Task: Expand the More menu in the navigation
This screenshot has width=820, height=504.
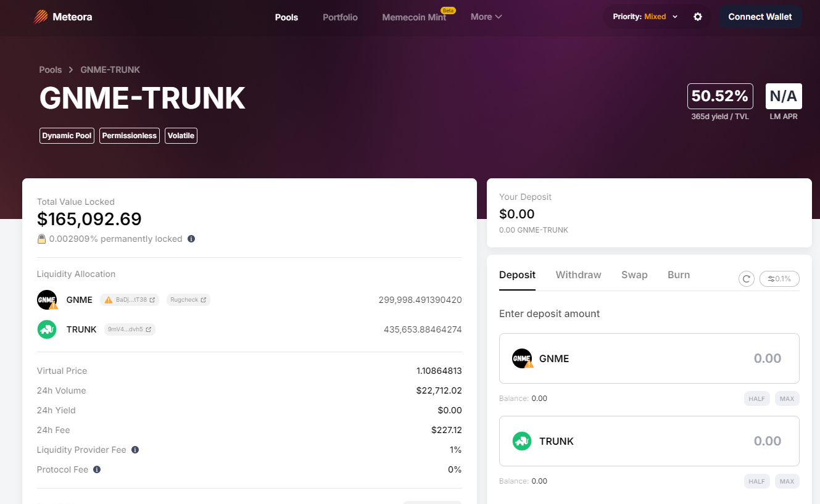Action: [486, 17]
